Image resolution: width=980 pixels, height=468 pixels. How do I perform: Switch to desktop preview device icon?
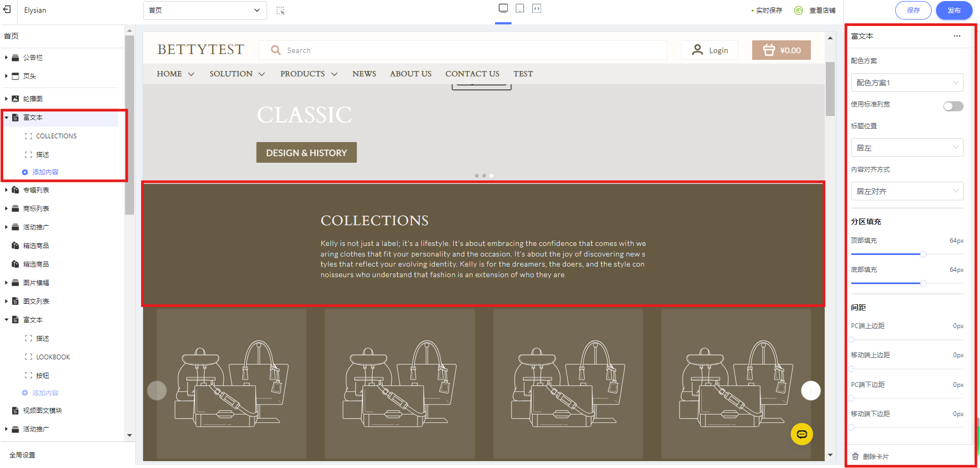pos(503,8)
